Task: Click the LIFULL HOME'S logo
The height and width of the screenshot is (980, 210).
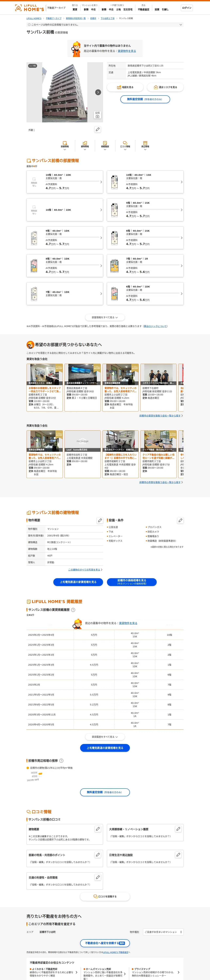Action: pos(29,8)
